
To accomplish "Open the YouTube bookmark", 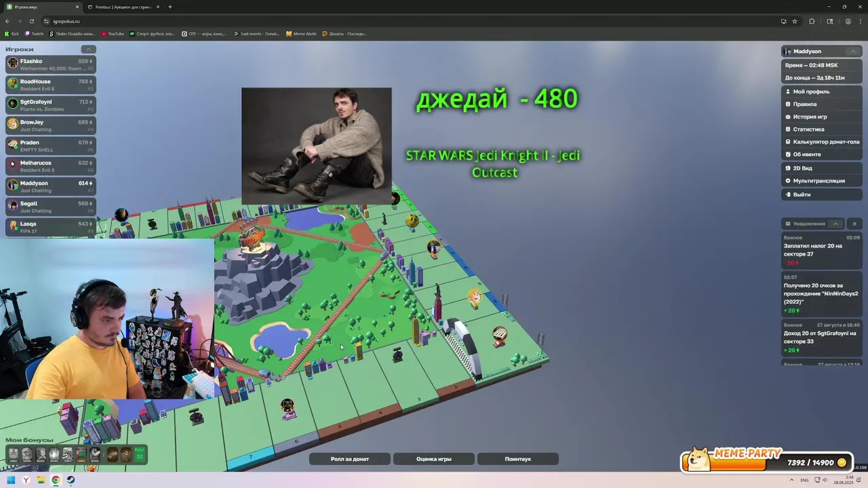I will (x=113, y=33).
